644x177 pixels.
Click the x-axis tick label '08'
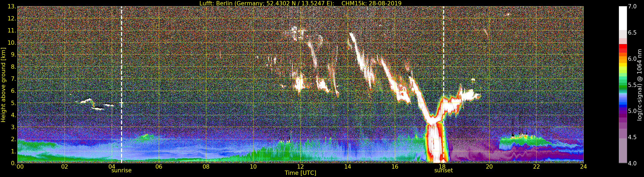click(x=206, y=167)
